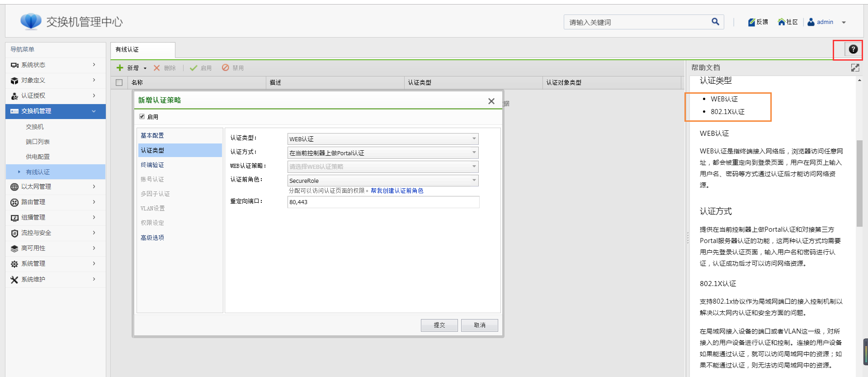Click the 提交 submit button
This screenshot has height=377, width=868.
click(439, 325)
